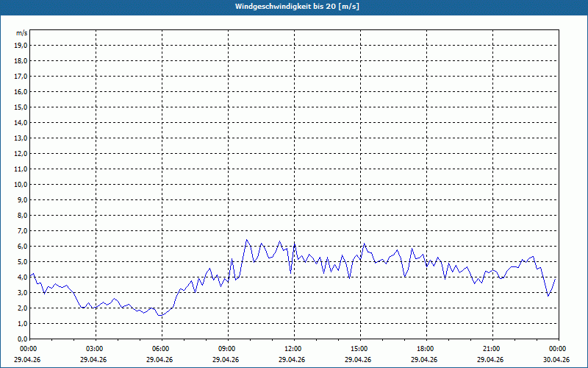Click the "30.04.26" date label
588x368 pixels.
click(x=556, y=359)
